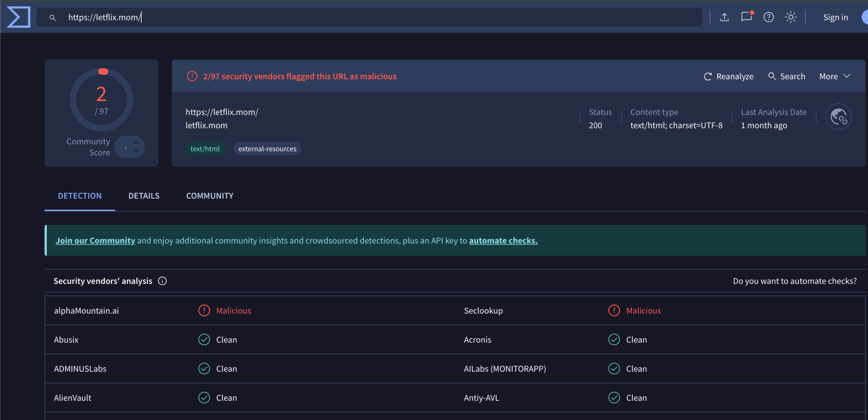The height and width of the screenshot is (420, 868).
Task: Open the automate checks link
Action: coord(503,240)
